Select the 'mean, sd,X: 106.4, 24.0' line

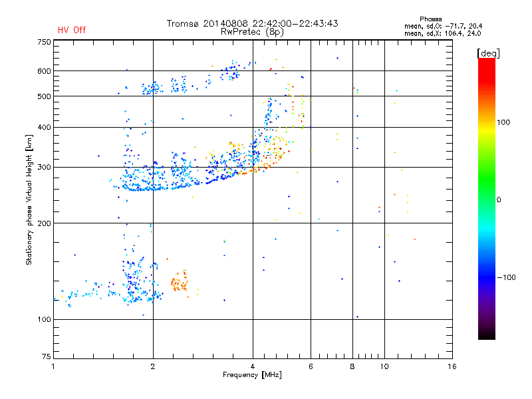pos(442,33)
